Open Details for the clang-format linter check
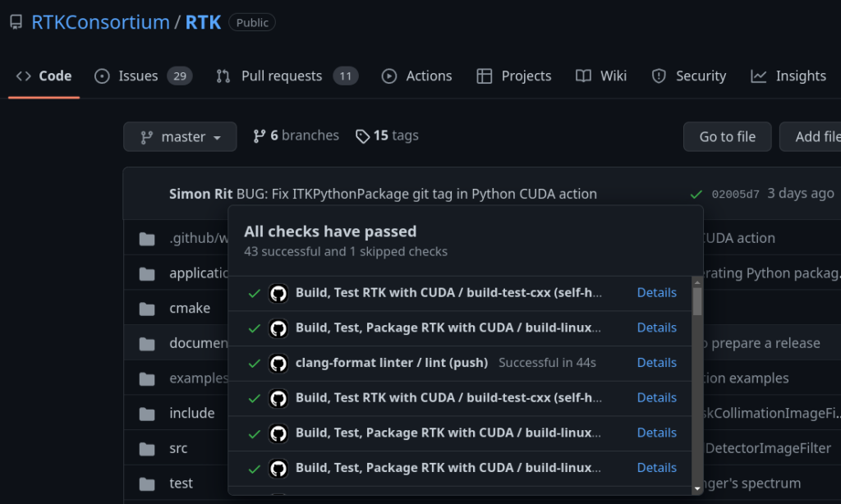 (656, 362)
